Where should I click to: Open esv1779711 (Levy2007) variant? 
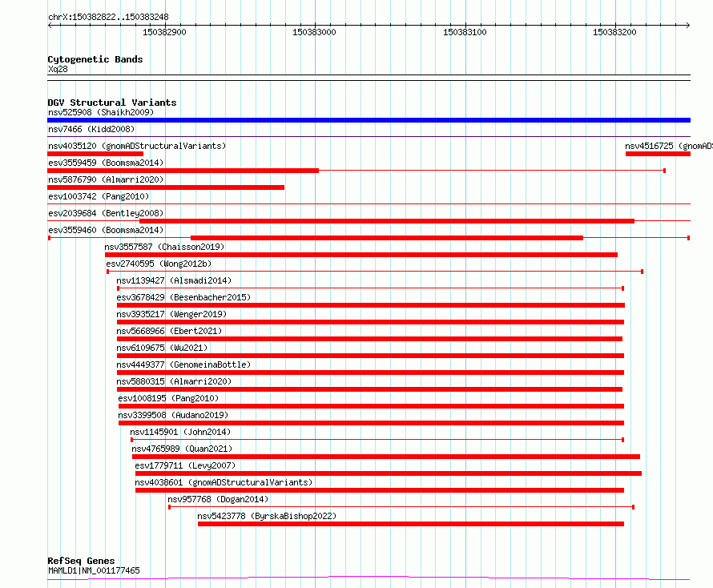(185, 465)
